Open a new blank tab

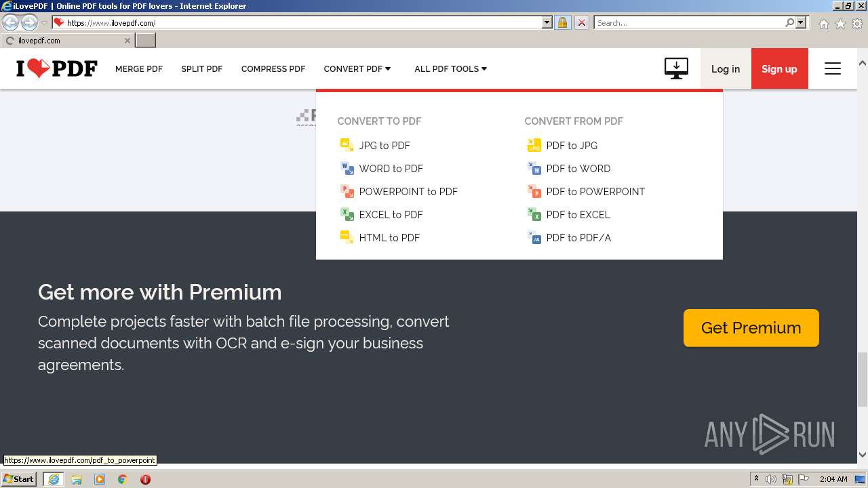(x=146, y=40)
